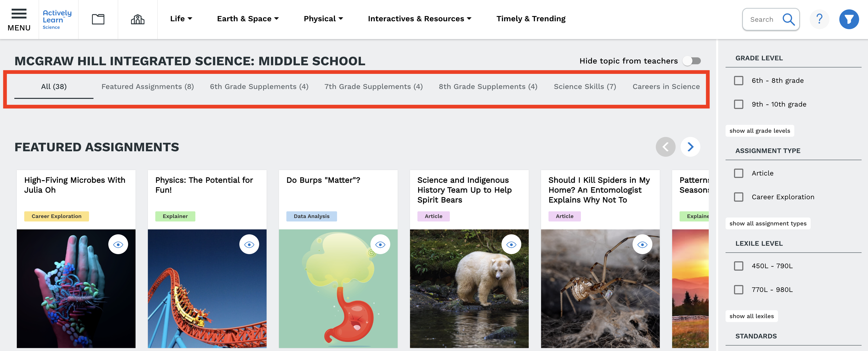Click Article tag on Spirit Bears card
Screen dimensions: 868x351
point(434,216)
